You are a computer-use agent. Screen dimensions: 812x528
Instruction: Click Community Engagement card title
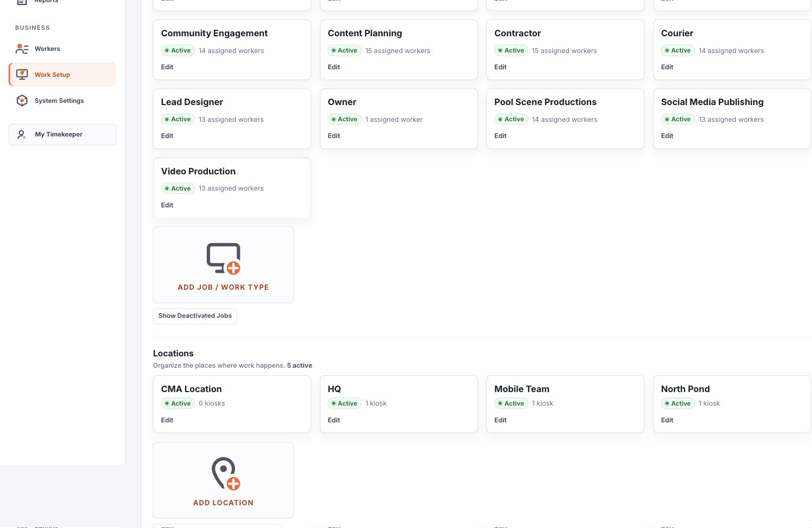point(214,34)
